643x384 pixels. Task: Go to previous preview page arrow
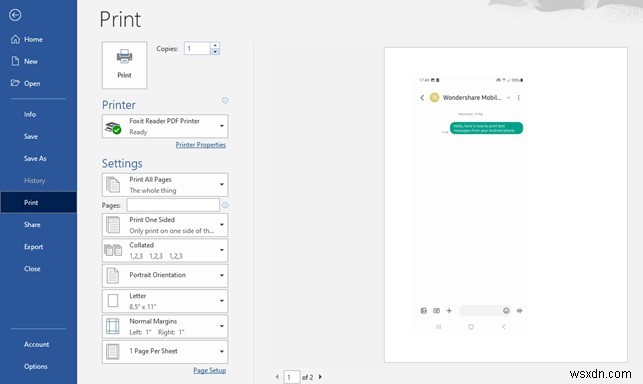277,377
